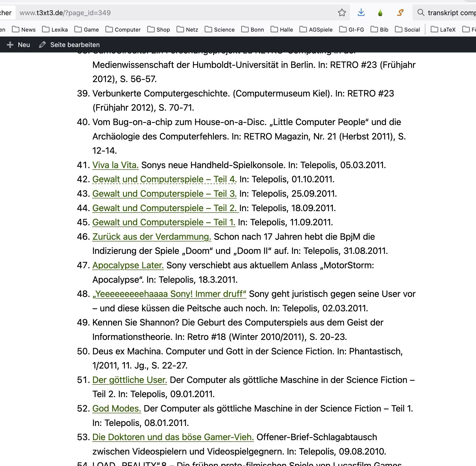The image size is (476, 466).
Task: Open the Bib bookmark folder
Action: [x=380, y=30]
